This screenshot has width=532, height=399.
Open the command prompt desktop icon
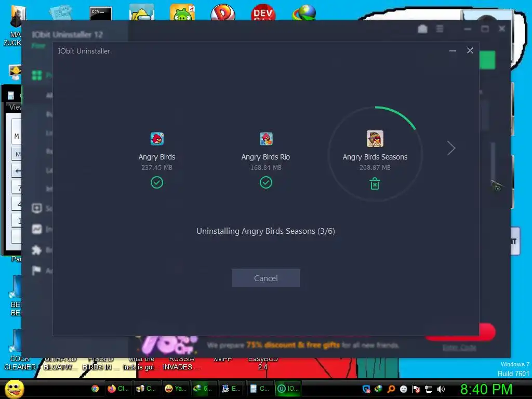point(101,13)
